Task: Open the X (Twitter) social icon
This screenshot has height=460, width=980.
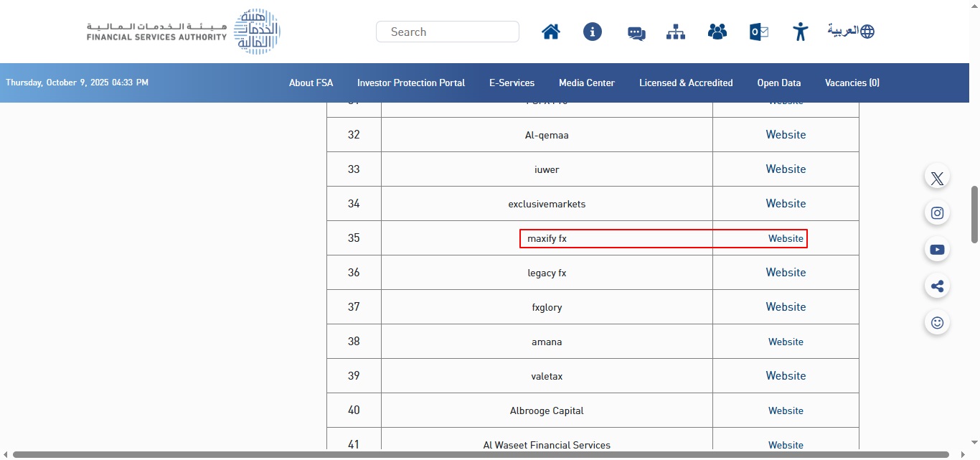Action: (x=937, y=177)
